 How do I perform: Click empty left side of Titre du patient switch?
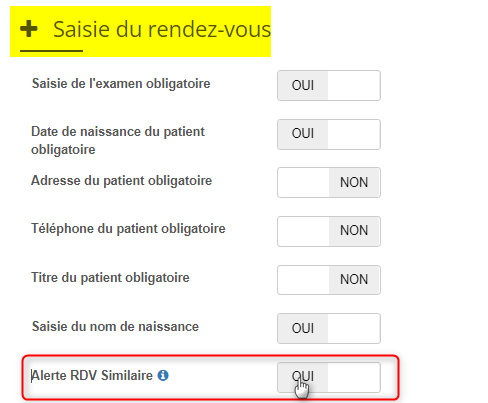[x=304, y=280]
